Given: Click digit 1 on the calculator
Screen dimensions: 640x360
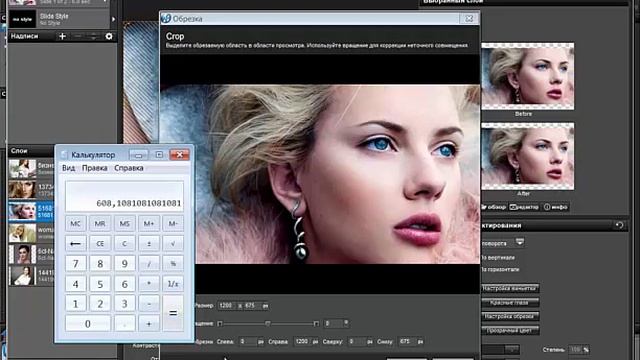Looking at the screenshot, I should coord(76,304).
